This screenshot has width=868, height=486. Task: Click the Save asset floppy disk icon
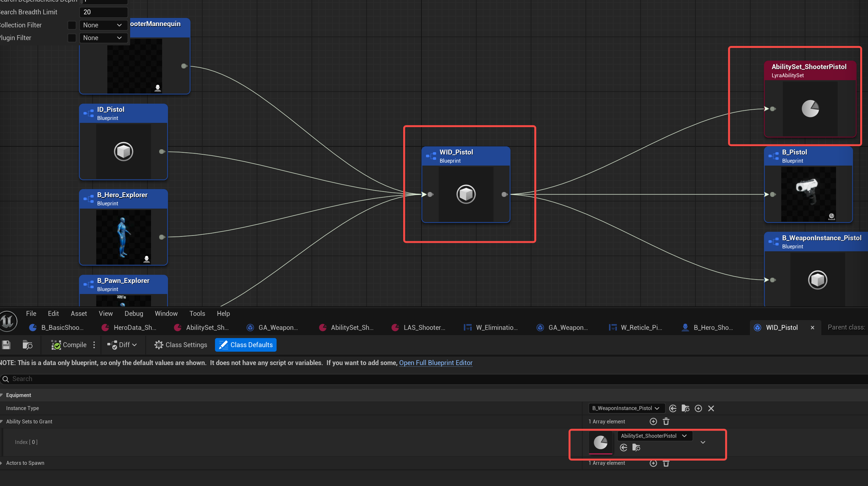click(6, 345)
